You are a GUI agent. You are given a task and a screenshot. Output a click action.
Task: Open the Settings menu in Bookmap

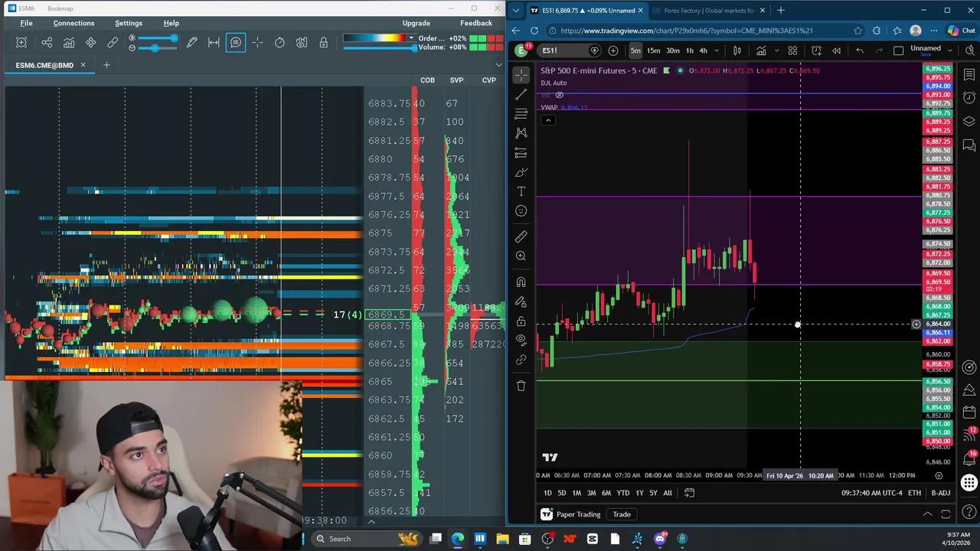click(x=129, y=23)
